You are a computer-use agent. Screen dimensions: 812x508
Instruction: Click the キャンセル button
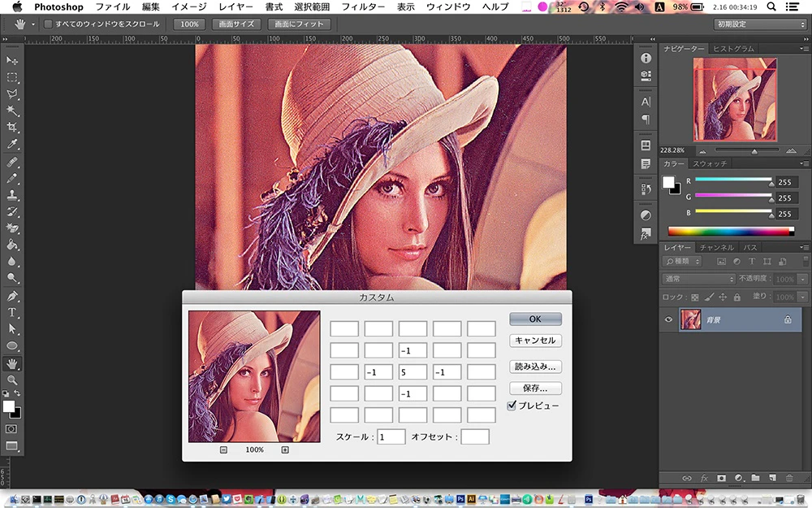point(535,341)
